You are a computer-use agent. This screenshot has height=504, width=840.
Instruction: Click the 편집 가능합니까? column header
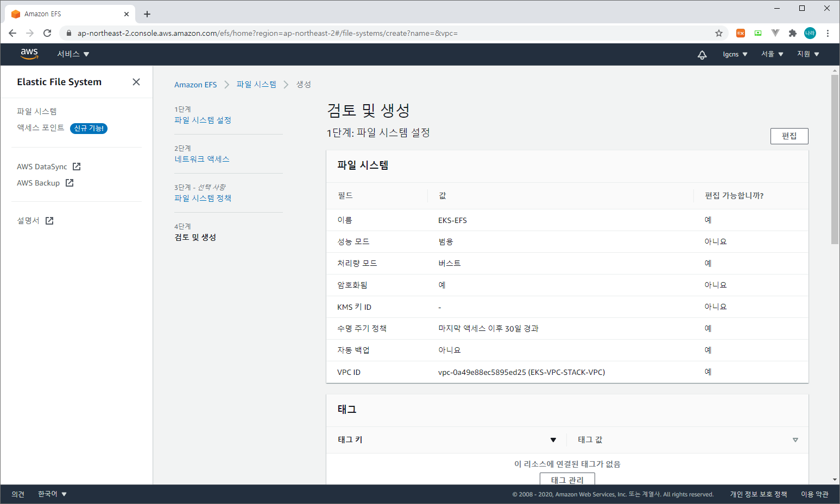pyautogui.click(x=734, y=196)
